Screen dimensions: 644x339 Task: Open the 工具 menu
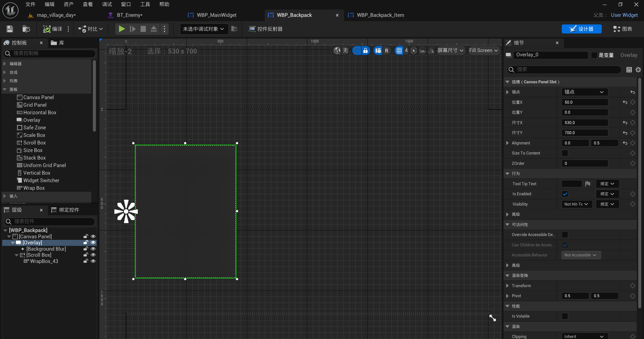(145, 4)
